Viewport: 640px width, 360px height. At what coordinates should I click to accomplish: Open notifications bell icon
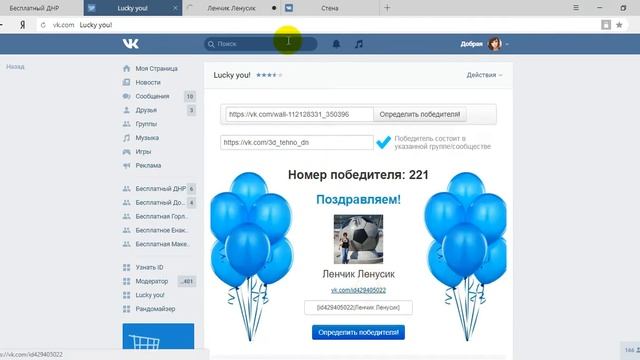(336, 44)
